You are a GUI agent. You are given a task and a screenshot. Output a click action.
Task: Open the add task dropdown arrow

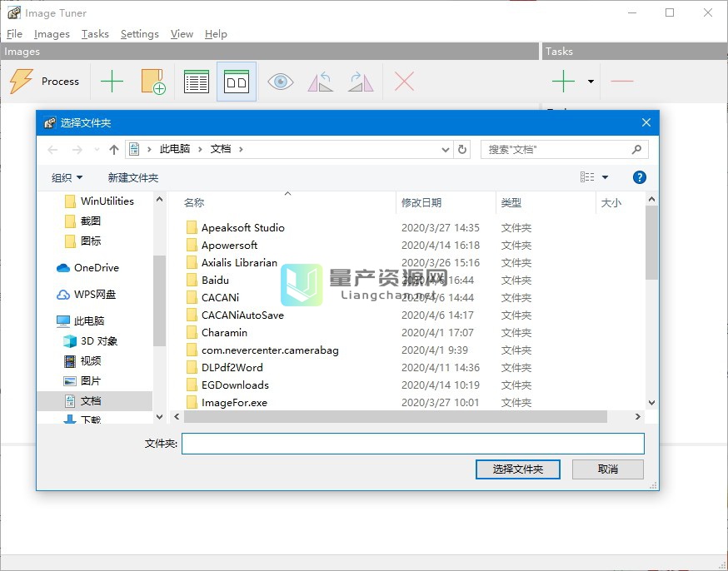[x=591, y=82]
